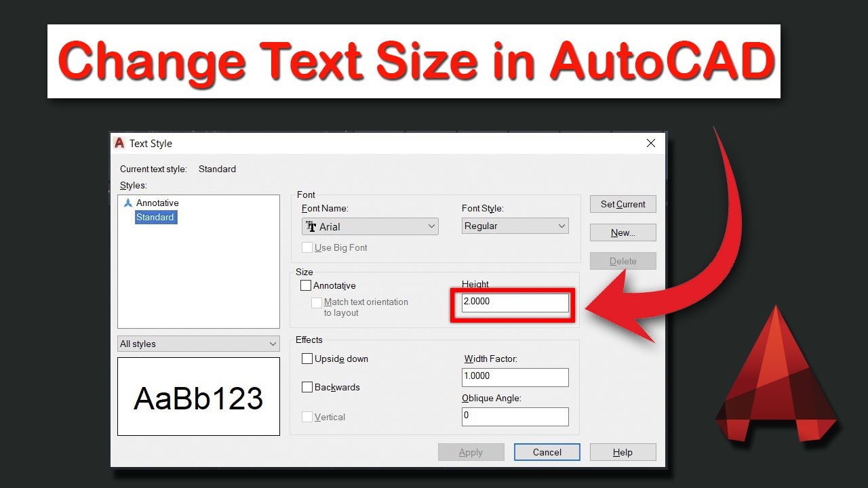868x488 pixels.
Task: Toggle the Vertical effect checkbox
Action: coord(307,417)
